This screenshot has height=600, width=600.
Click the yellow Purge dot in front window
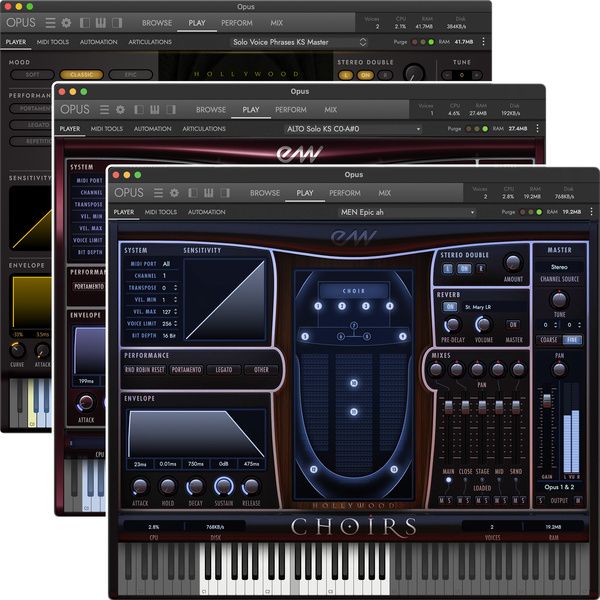pos(531,212)
